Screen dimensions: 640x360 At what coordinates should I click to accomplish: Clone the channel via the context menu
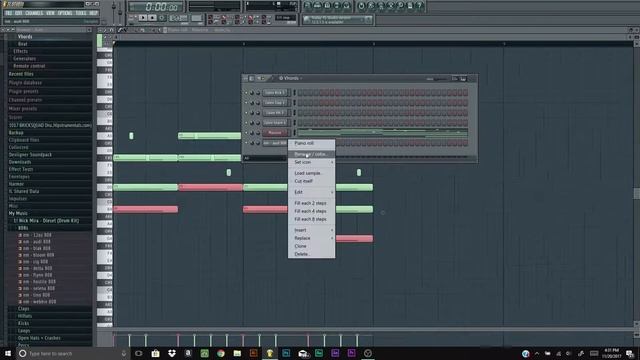[x=311, y=246]
